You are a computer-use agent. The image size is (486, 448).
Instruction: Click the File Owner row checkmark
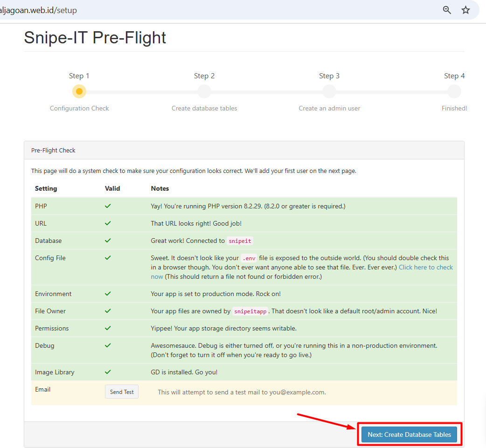point(108,311)
